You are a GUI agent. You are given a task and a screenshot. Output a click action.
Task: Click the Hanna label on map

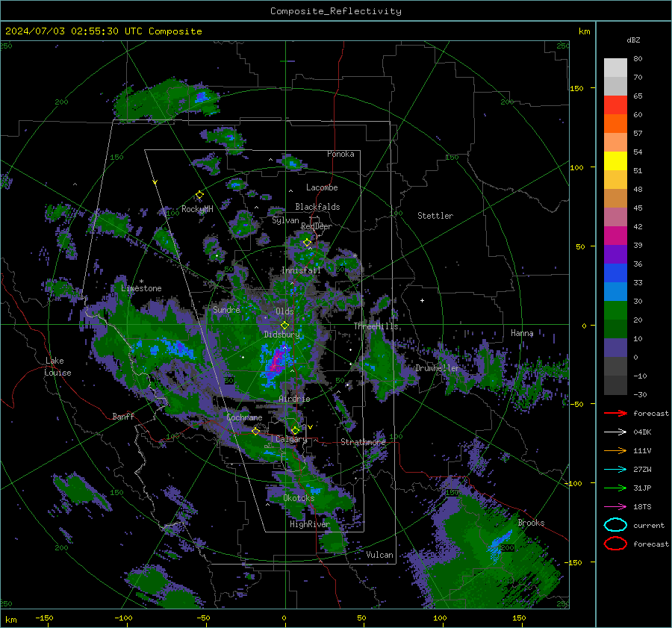[x=522, y=333]
